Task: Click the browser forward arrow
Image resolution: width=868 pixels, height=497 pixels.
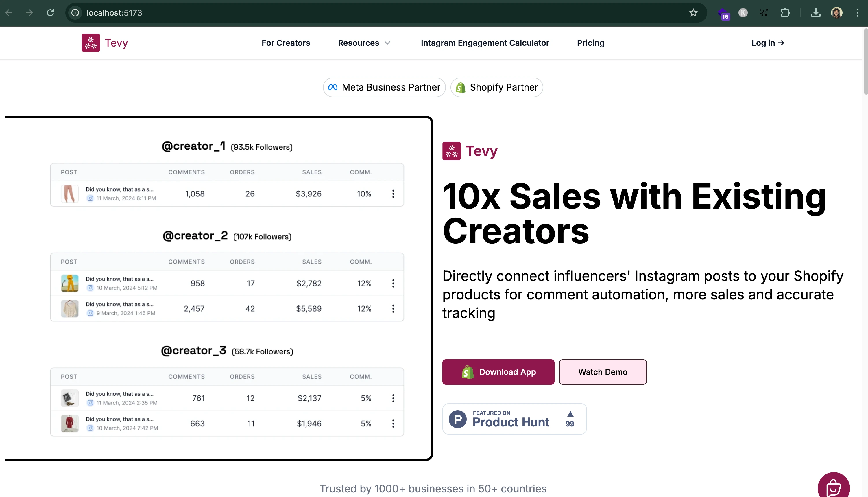Action: (30, 13)
